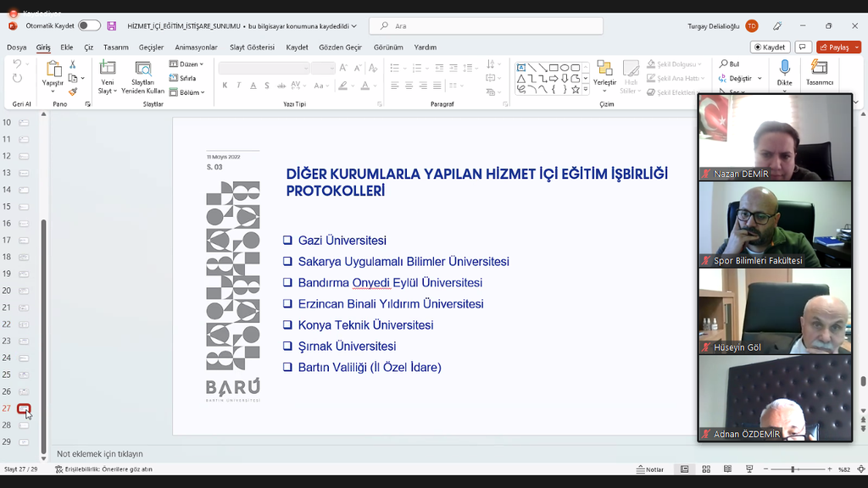Click the save icon in title bar
This screenshot has height=488, width=868.
(x=111, y=26)
